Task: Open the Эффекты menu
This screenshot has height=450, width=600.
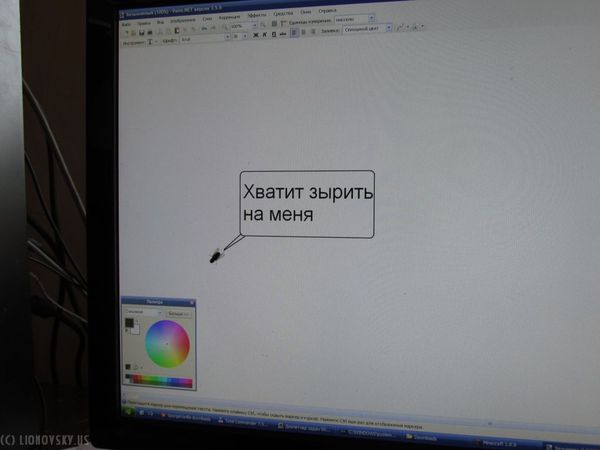Action: click(257, 15)
